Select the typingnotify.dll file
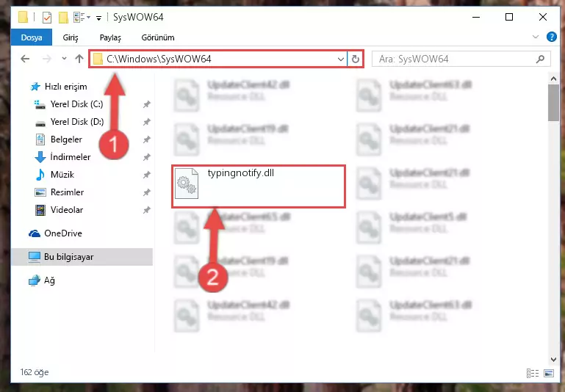 tap(259, 186)
